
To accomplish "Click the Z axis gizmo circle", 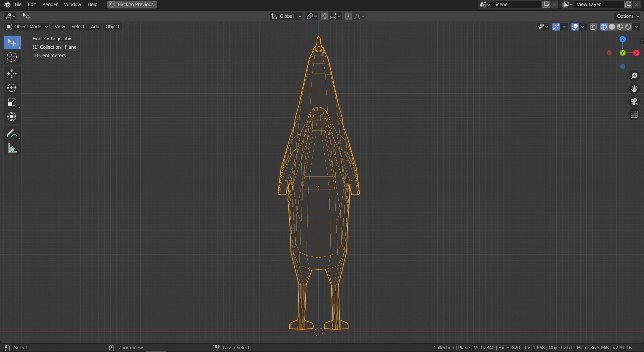I will tap(623, 39).
